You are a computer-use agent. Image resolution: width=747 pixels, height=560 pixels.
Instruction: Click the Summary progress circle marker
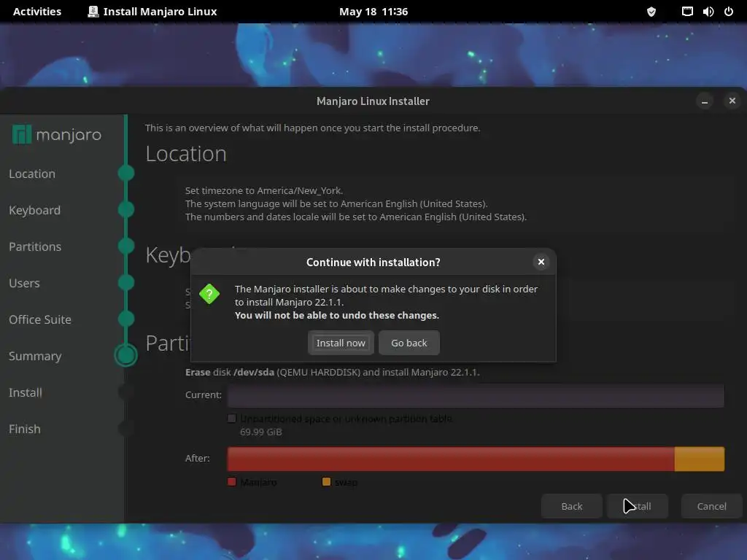[125, 355]
